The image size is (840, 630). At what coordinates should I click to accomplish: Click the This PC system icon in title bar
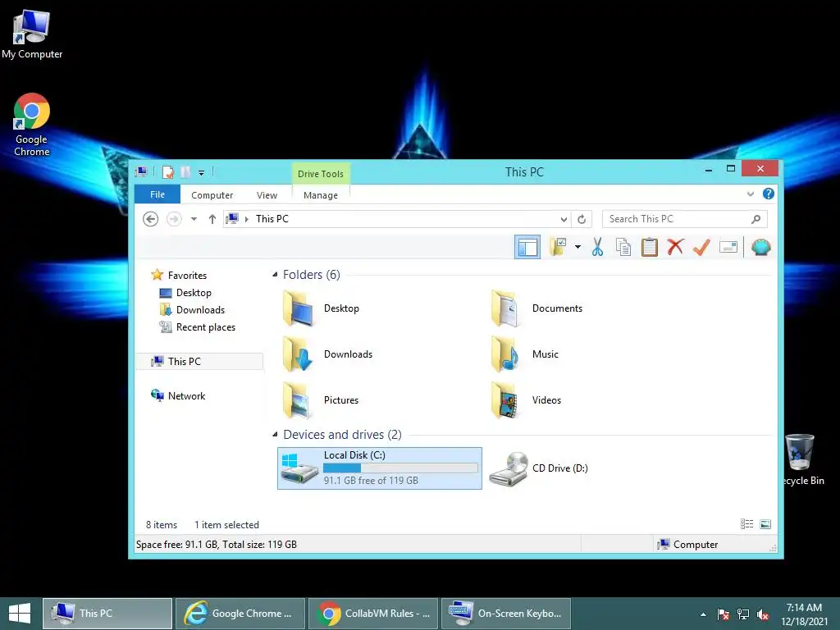click(x=141, y=172)
